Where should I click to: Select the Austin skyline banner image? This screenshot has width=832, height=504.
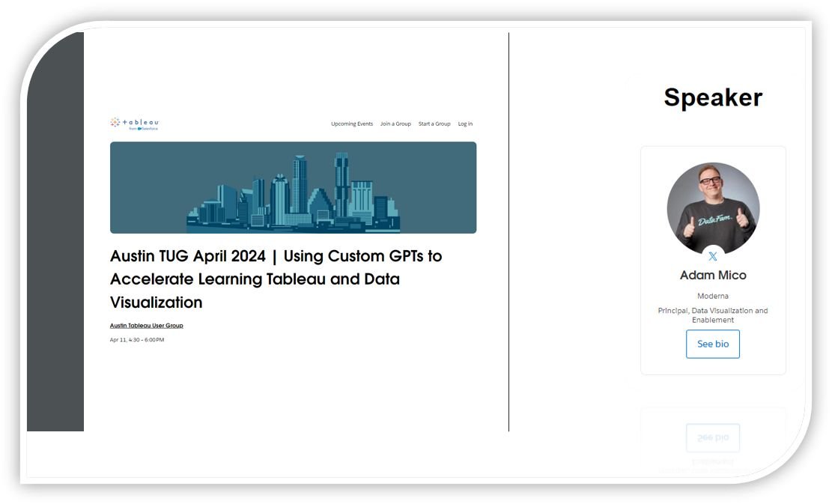293,187
